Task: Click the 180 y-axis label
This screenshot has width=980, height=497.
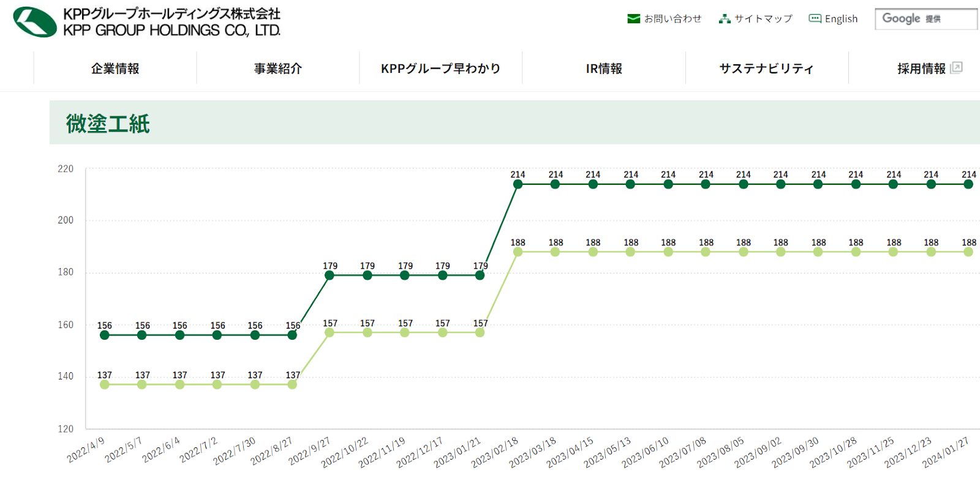Action: pyautogui.click(x=66, y=272)
